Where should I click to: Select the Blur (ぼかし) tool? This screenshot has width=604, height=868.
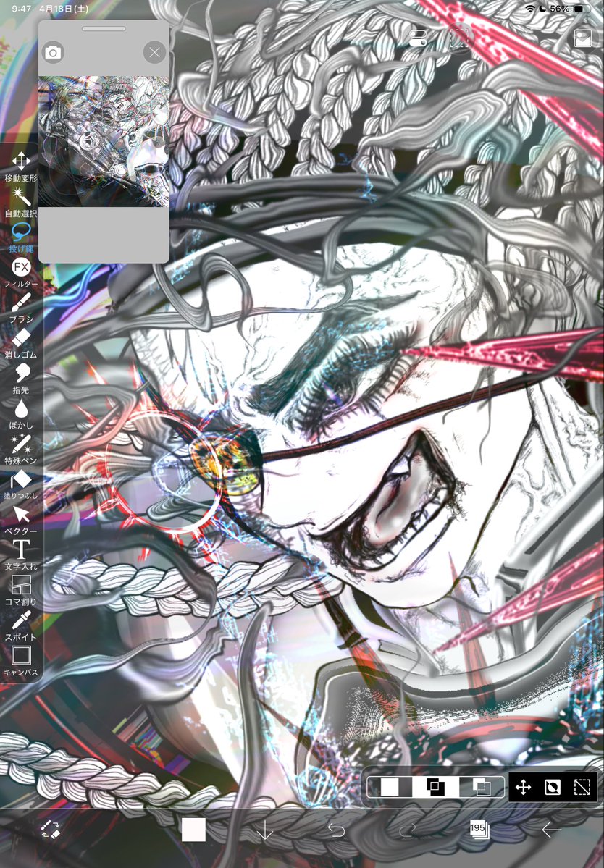click(23, 409)
